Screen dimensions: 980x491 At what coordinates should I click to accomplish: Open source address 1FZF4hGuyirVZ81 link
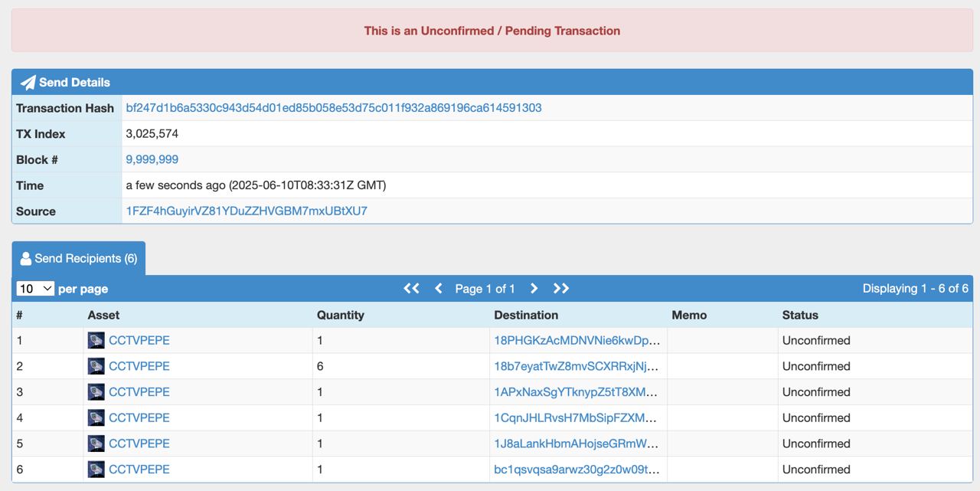point(246,211)
